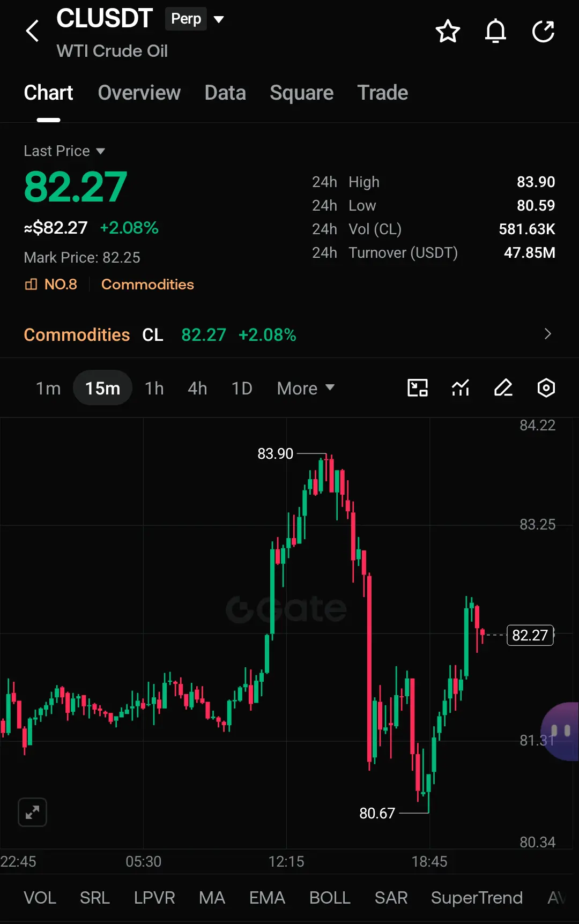579x924 pixels.
Task: Select the 4h timeframe
Action: (197, 388)
